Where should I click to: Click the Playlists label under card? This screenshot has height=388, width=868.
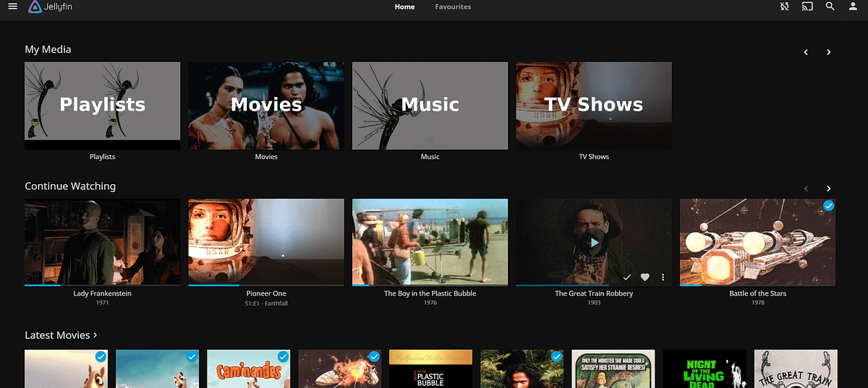[102, 157]
